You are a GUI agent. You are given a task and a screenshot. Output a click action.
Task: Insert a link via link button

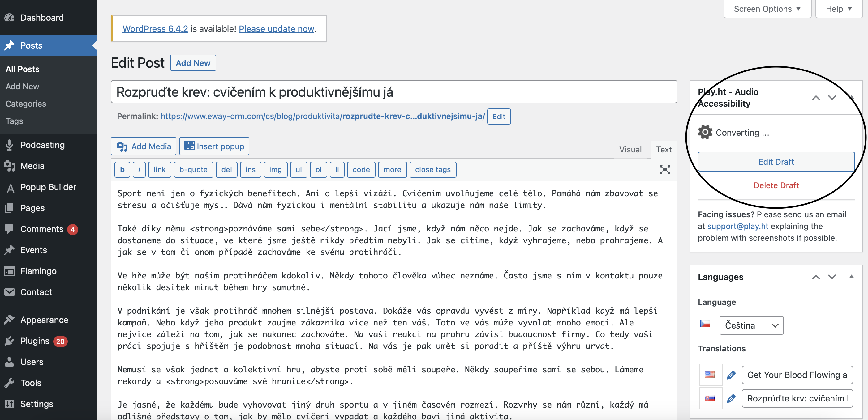(160, 170)
